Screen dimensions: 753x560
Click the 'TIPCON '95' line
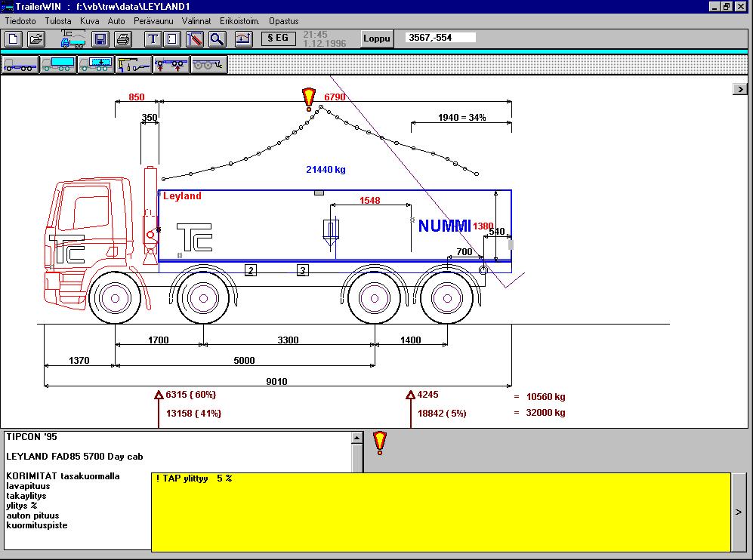31,437
